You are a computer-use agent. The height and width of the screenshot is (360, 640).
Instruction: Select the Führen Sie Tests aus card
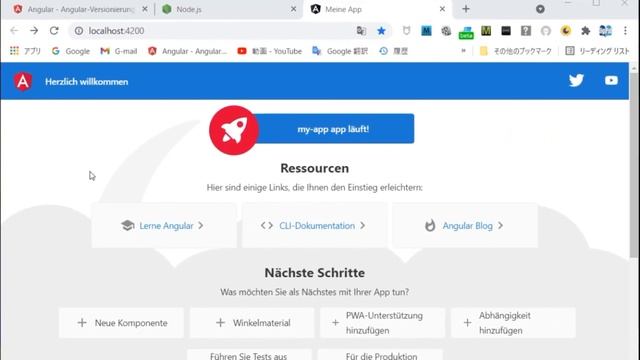[249, 354]
